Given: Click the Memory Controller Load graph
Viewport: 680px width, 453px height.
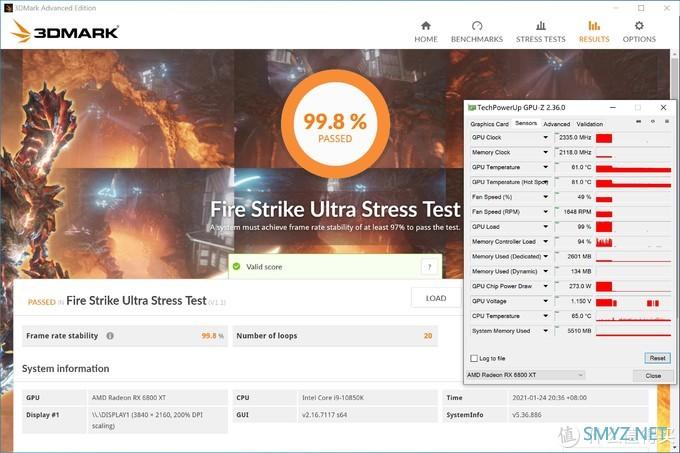Looking at the screenshot, I should point(634,242).
